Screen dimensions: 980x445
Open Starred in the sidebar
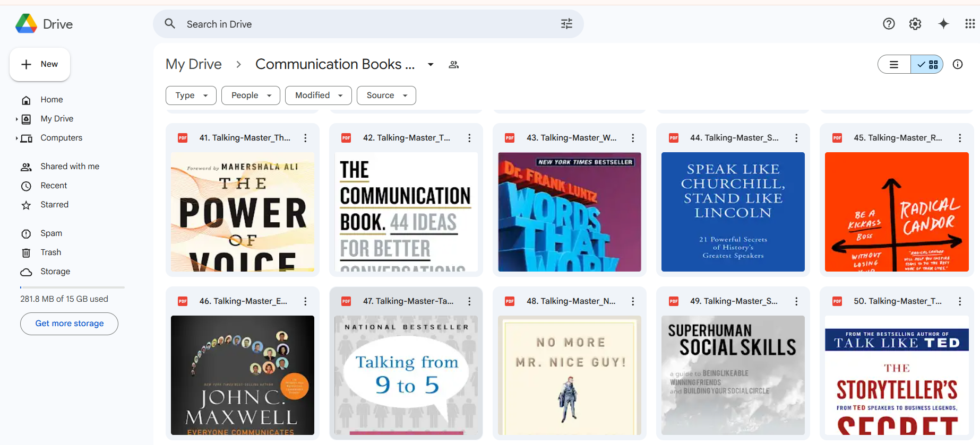coord(55,205)
